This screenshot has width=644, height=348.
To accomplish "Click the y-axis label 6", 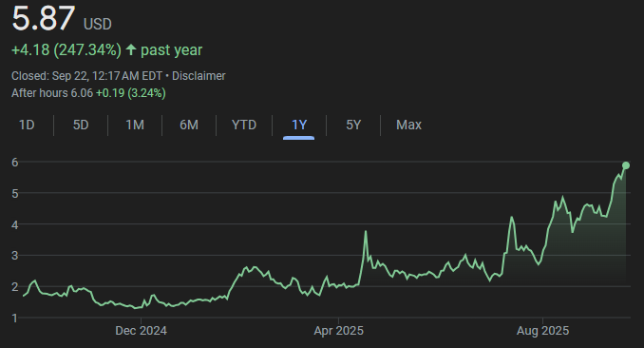I will click(15, 162).
